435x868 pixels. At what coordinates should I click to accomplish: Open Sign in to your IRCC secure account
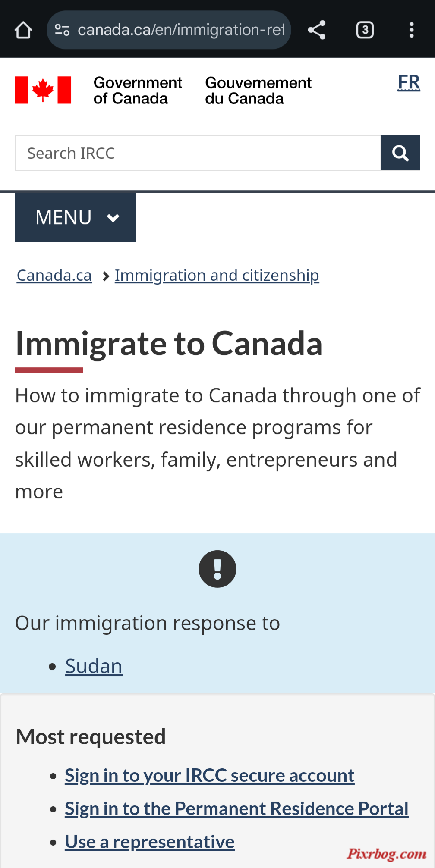coord(210,775)
